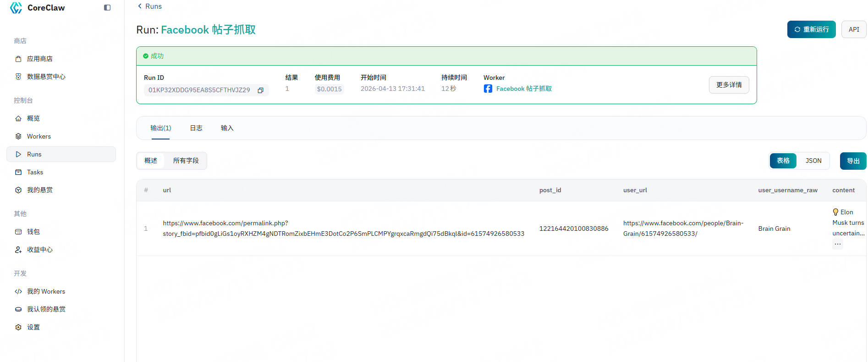
Task: Open 应用商店 in the sidebar
Action: [39, 59]
